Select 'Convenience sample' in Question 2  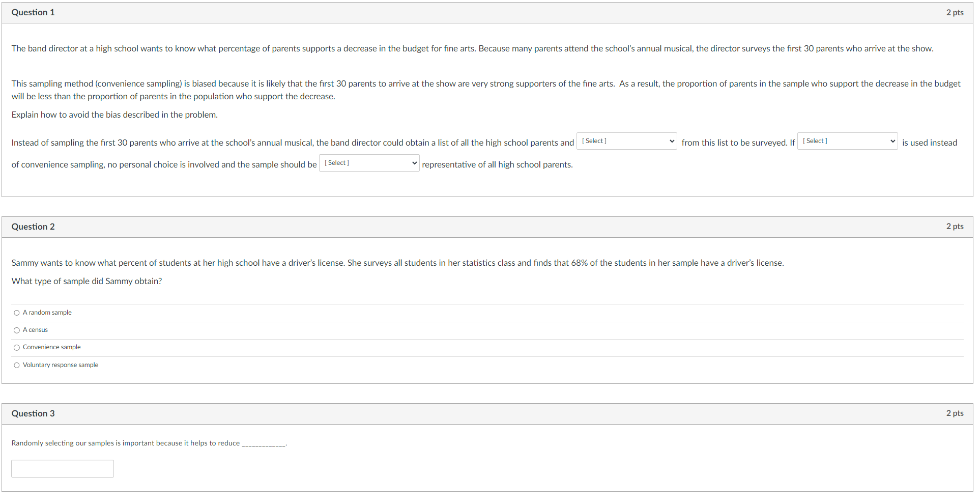(16, 347)
